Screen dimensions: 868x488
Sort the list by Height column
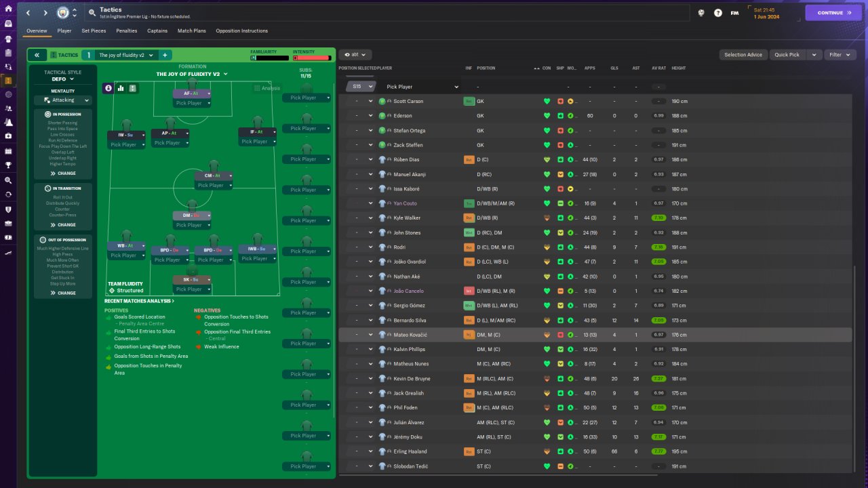[x=678, y=68]
